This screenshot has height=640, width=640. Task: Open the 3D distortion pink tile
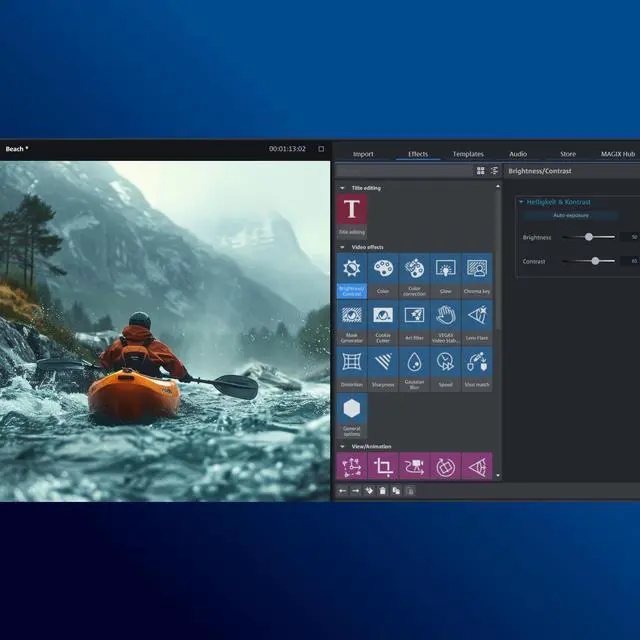pyautogui.click(x=477, y=466)
